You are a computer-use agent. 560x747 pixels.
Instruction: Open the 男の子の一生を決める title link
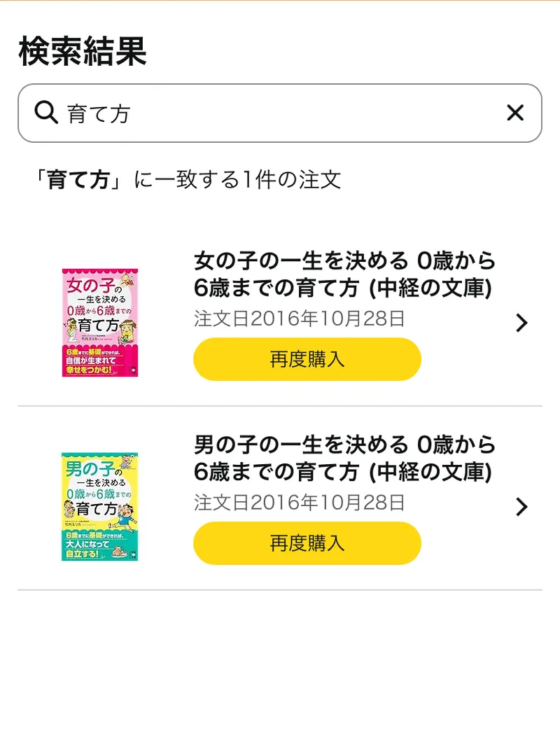pos(344,457)
